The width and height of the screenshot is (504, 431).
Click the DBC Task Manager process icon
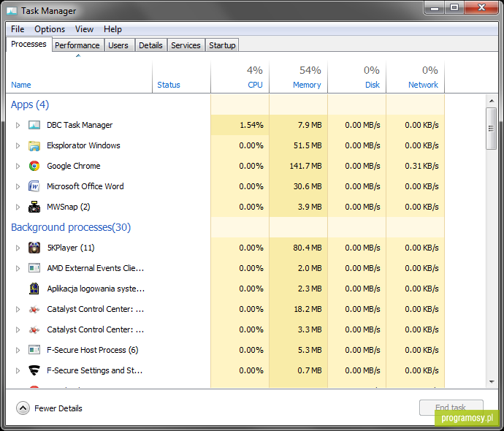click(x=34, y=125)
